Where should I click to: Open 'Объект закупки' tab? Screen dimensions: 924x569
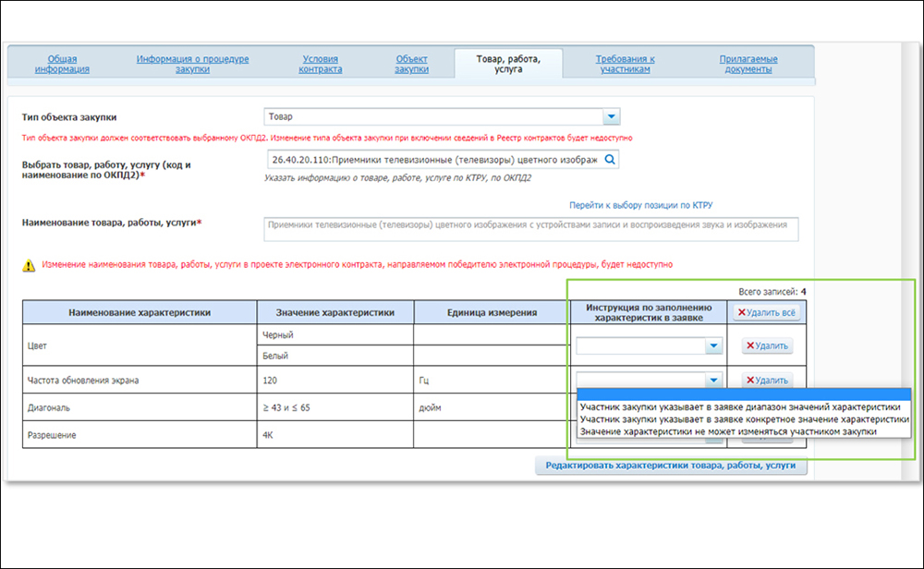click(x=411, y=64)
